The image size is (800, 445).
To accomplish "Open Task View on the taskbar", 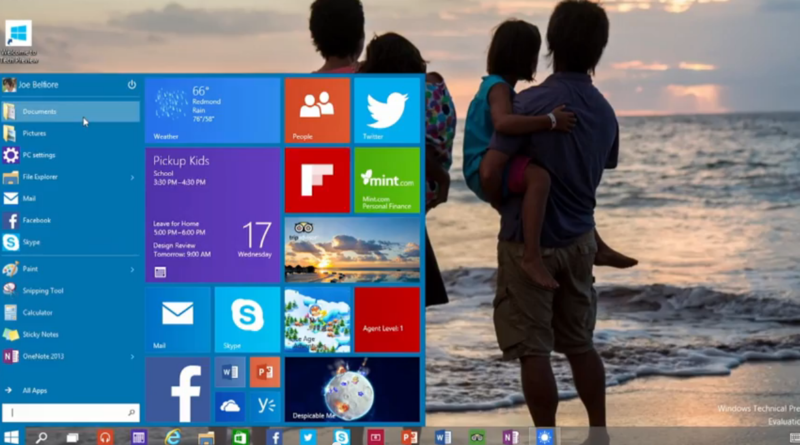I will [x=72, y=437].
